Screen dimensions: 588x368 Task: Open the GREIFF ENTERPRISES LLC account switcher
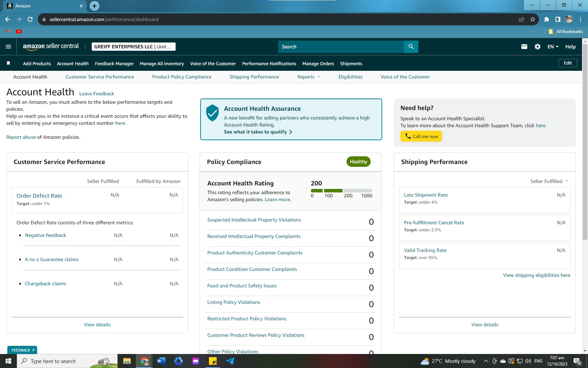point(134,47)
